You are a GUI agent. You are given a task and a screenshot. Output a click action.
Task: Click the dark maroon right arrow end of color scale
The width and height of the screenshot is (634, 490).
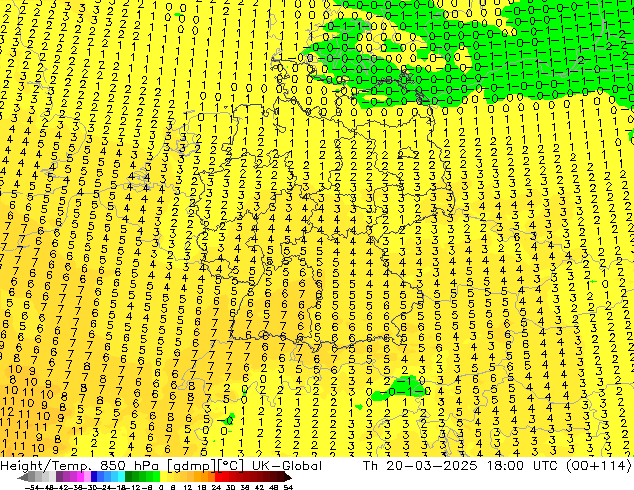tap(288, 477)
